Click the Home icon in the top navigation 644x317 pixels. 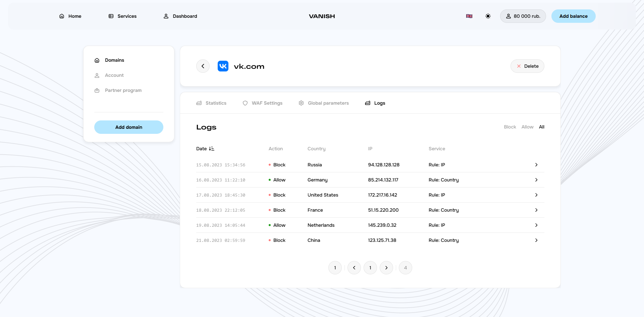(x=61, y=16)
